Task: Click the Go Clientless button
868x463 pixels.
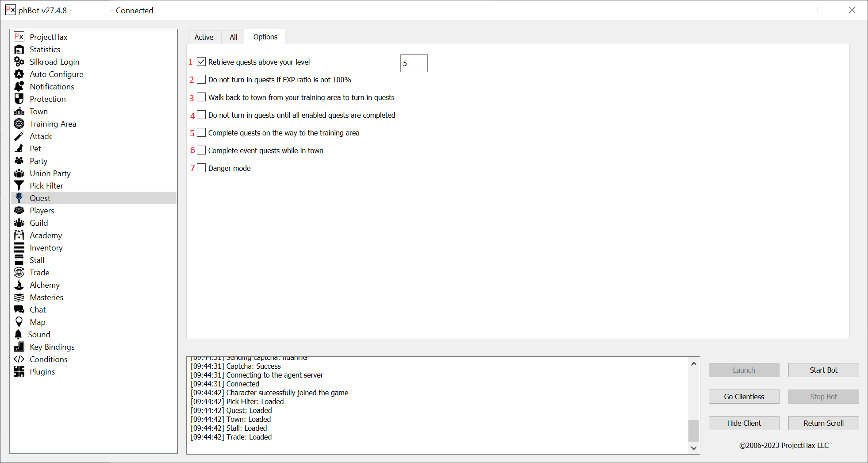Action: tap(744, 397)
